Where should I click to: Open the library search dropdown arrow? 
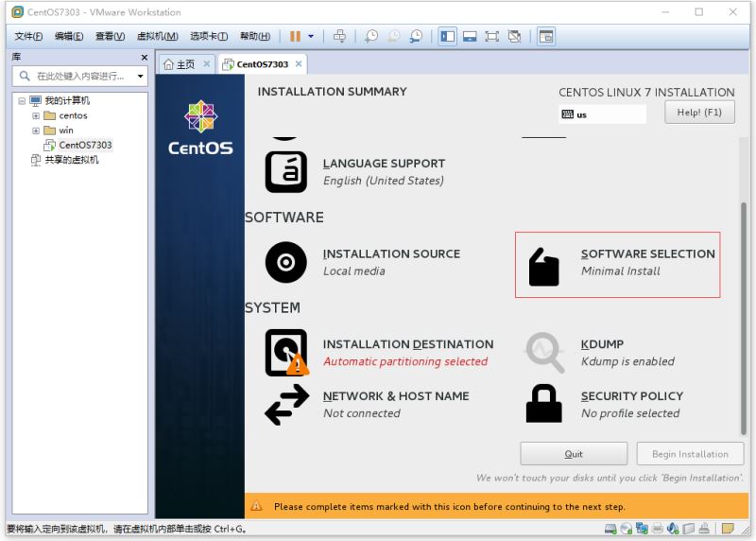pos(141,76)
